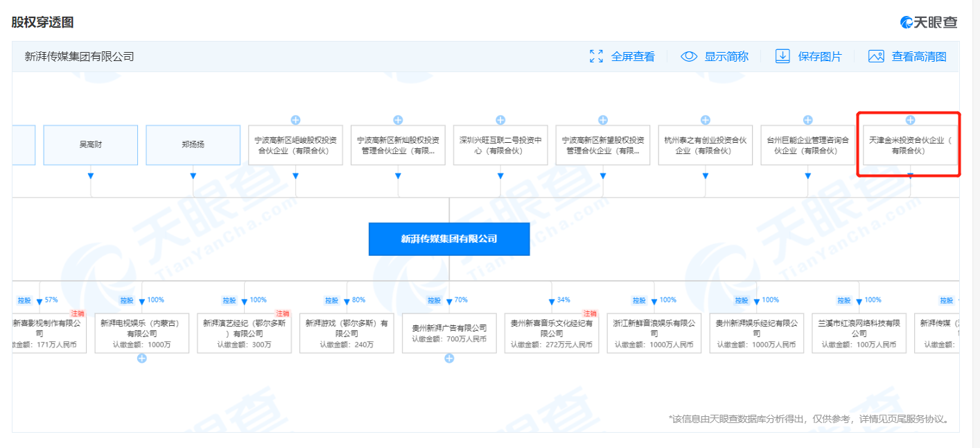
Task: Click 显示简称 toggle text
Action: click(726, 57)
